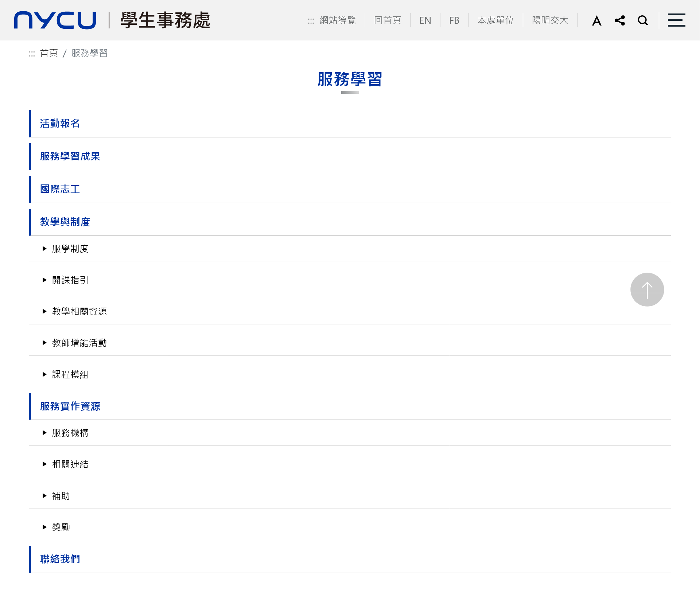Open 陽明交大 header link
Image resolution: width=700 pixels, height=608 pixels.
point(550,20)
